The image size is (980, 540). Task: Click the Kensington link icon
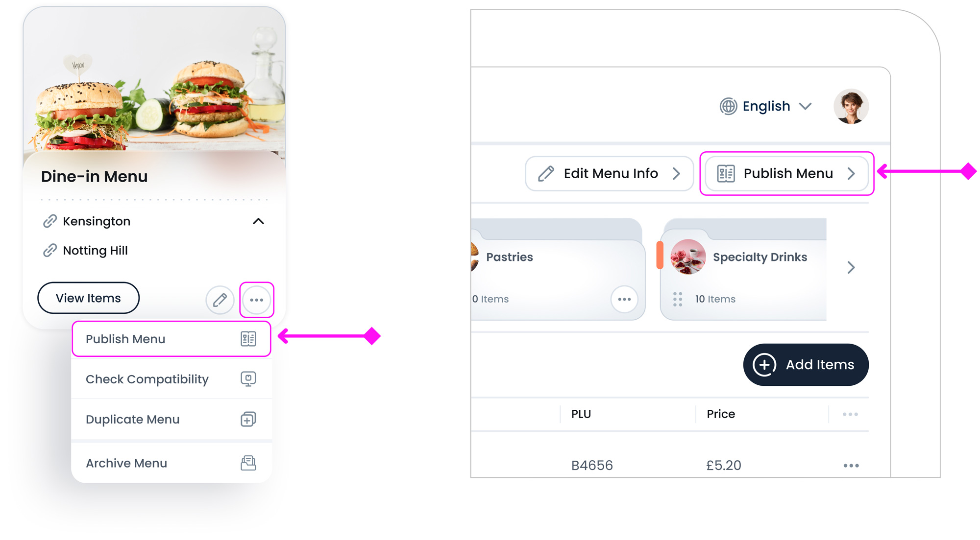(50, 221)
